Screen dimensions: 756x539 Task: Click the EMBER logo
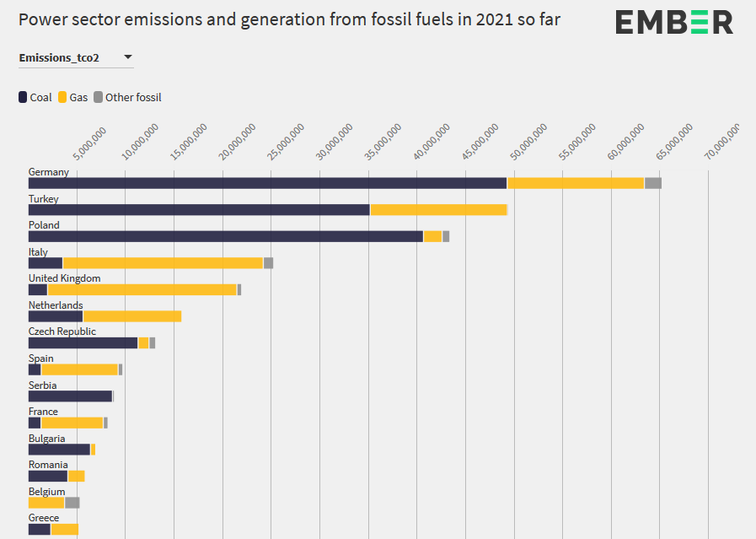click(673, 22)
